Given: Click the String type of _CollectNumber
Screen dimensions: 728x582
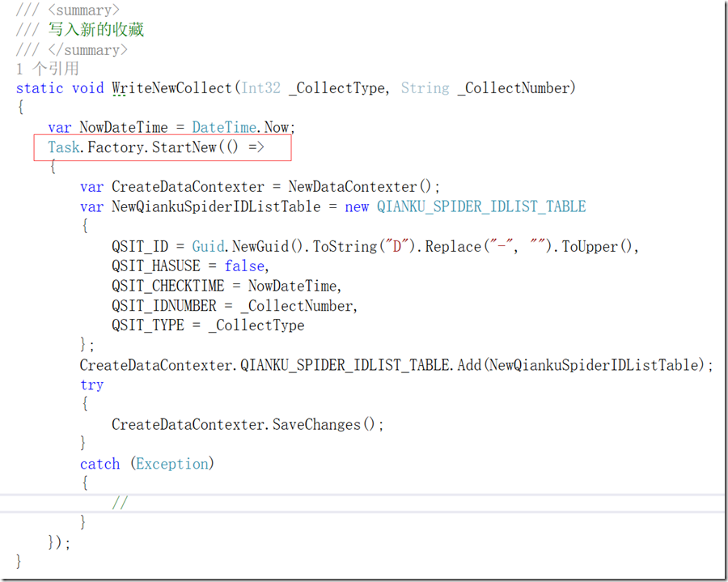Looking at the screenshot, I should tap(425, 87).
